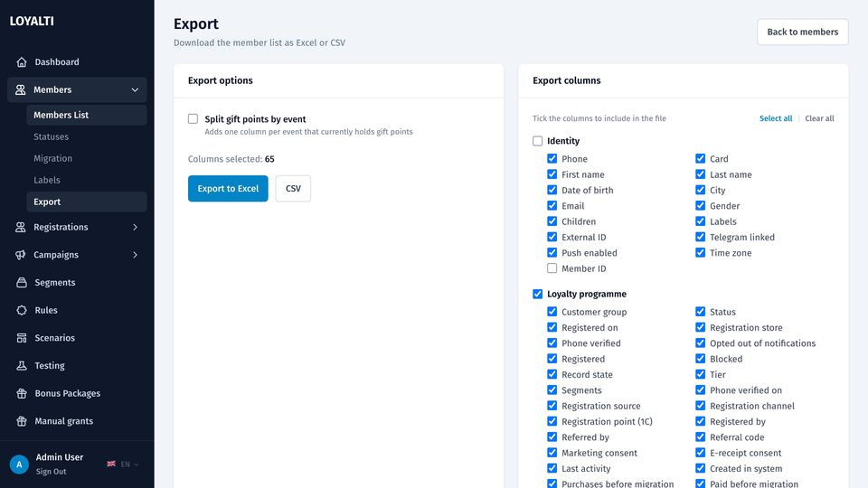Click the Segments icon in sidebar
Screen dimensions: 868x488
click(x=22, y=282)
